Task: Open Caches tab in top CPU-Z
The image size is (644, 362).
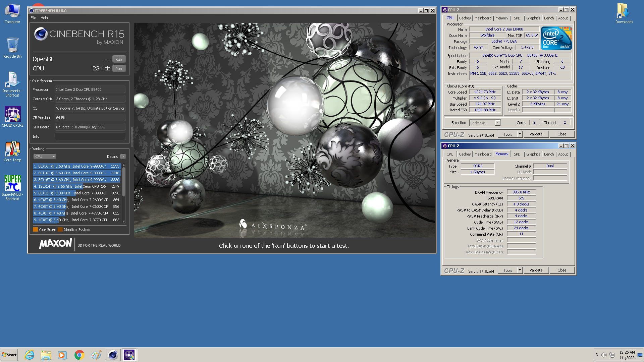Action: (465, 18)
